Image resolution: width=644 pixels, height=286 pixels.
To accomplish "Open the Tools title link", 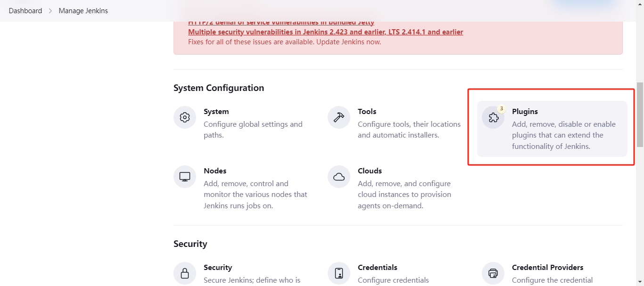I will pos(367,112).
